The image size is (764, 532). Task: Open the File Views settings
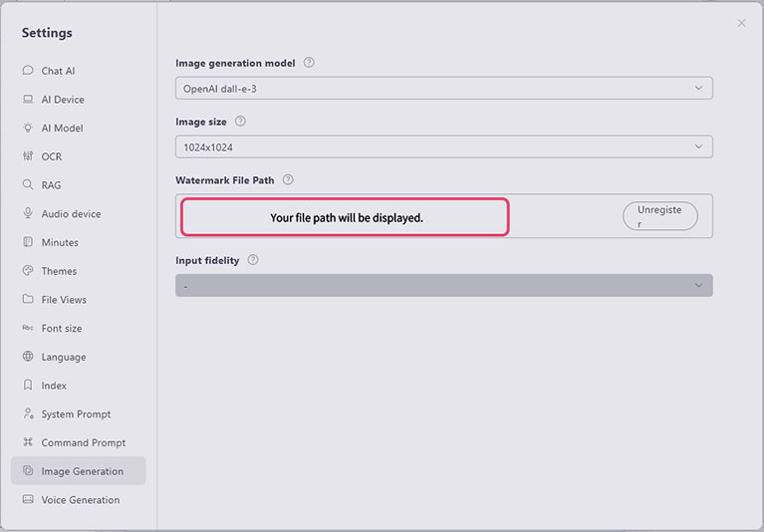point(64,300)
